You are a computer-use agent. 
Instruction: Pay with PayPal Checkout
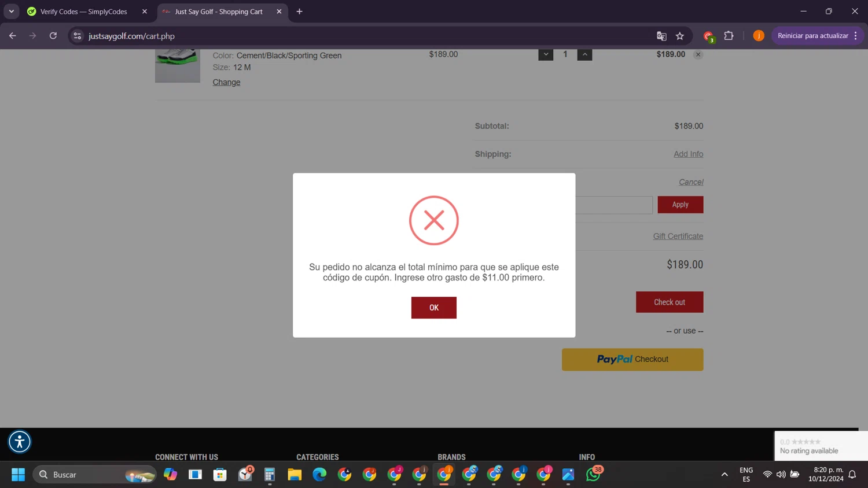pos(632,359)
